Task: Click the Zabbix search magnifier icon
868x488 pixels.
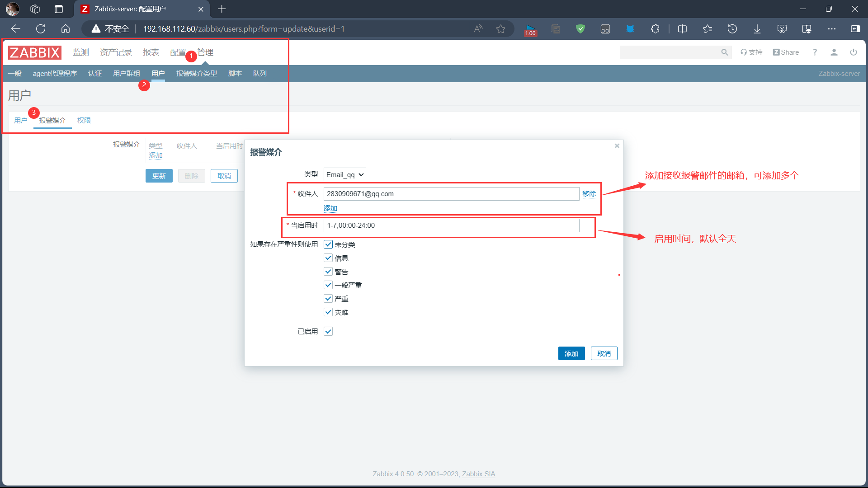Action: [x=725, y=52]
